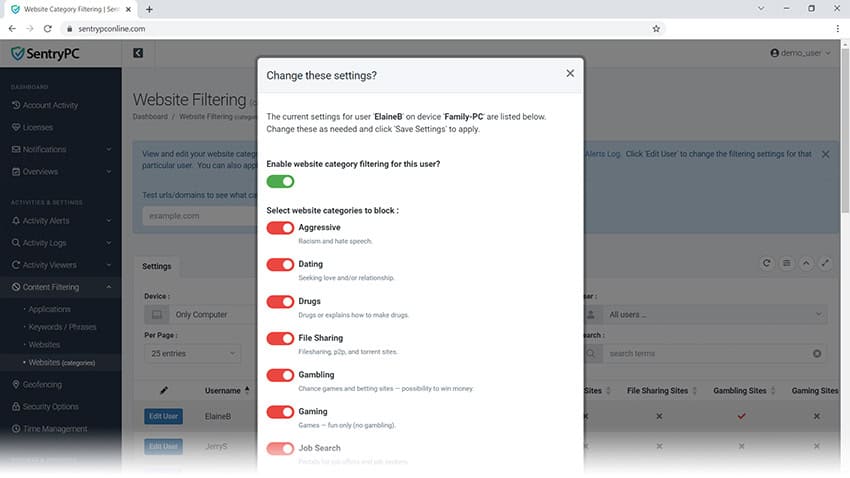
Task: Click Edit User button for ElaineB
Action: click(x=164, y=416)
